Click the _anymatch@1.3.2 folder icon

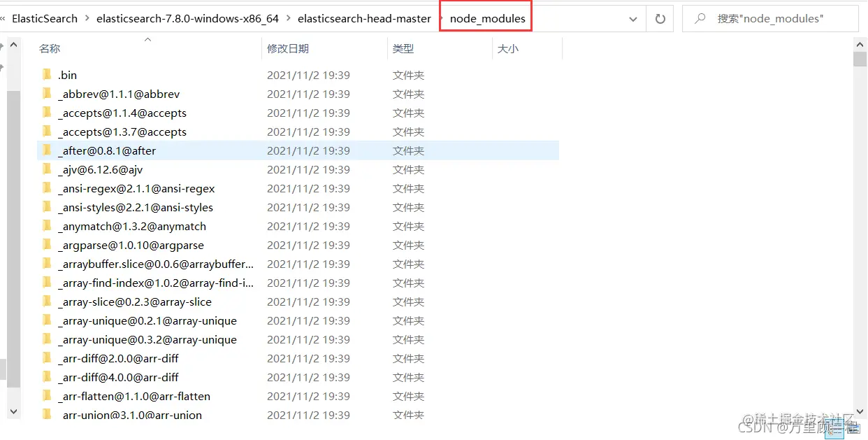point(47,226)
